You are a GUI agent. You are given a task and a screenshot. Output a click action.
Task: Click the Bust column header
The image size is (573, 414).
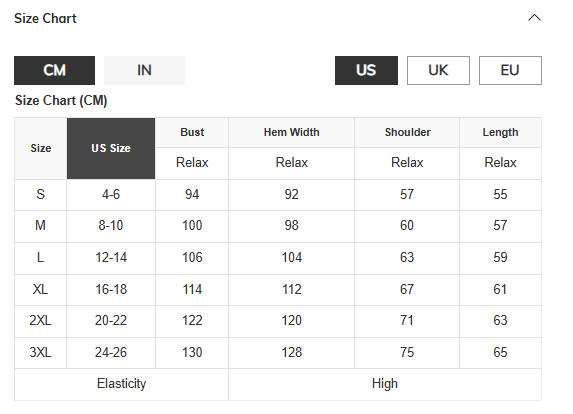(x=192, y=132)
